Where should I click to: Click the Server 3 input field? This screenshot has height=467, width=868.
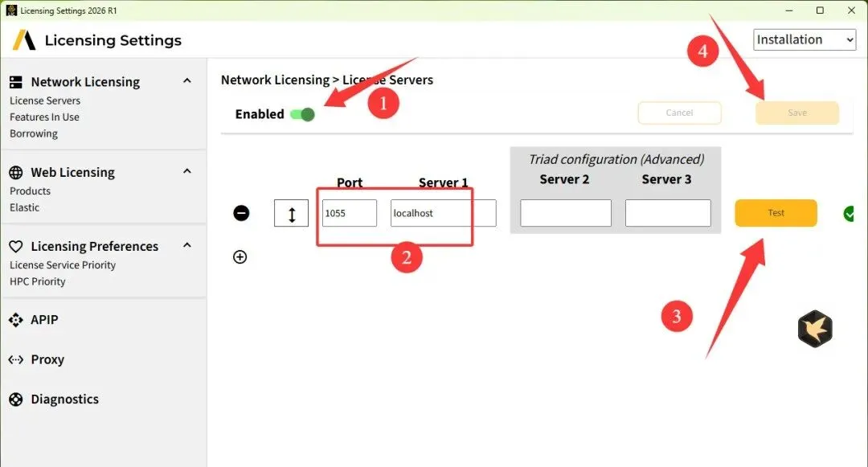[x=668, y=213]
